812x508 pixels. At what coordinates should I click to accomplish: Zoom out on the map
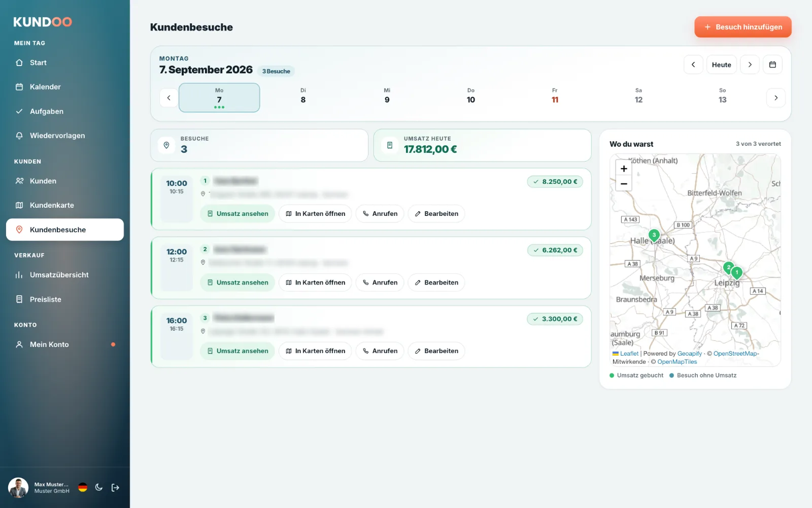pos(624,183)
